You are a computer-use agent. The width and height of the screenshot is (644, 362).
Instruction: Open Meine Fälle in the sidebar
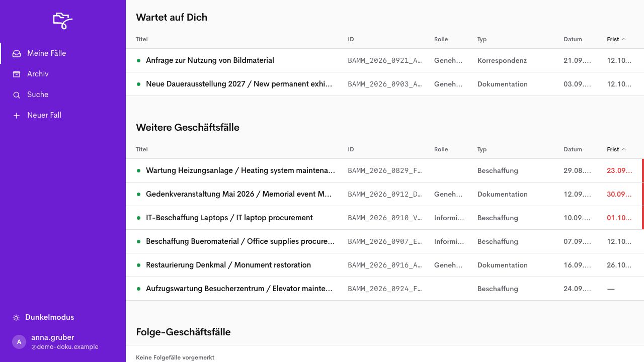tap(63, 53)
